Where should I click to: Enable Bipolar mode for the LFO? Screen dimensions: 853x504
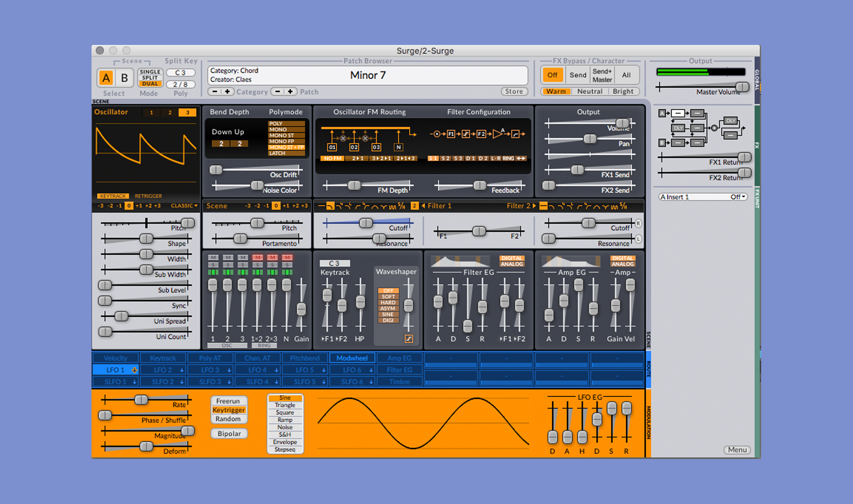(x=229, y=433)
